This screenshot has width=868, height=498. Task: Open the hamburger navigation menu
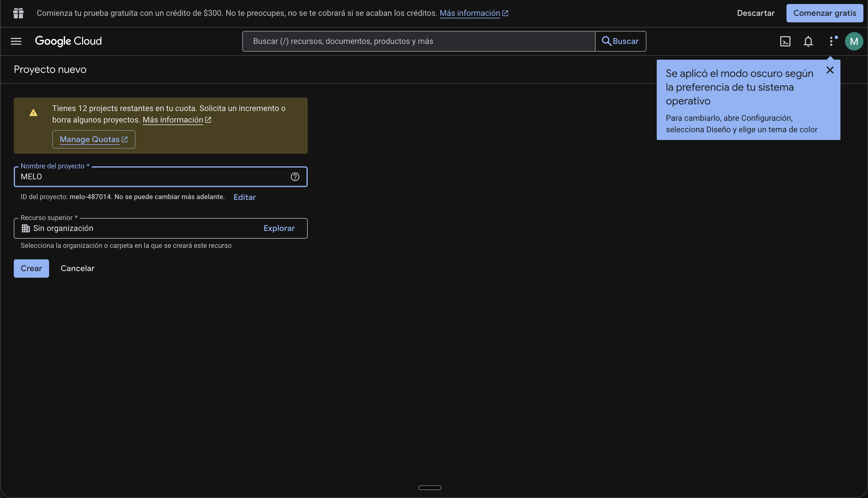pos(16,41)
